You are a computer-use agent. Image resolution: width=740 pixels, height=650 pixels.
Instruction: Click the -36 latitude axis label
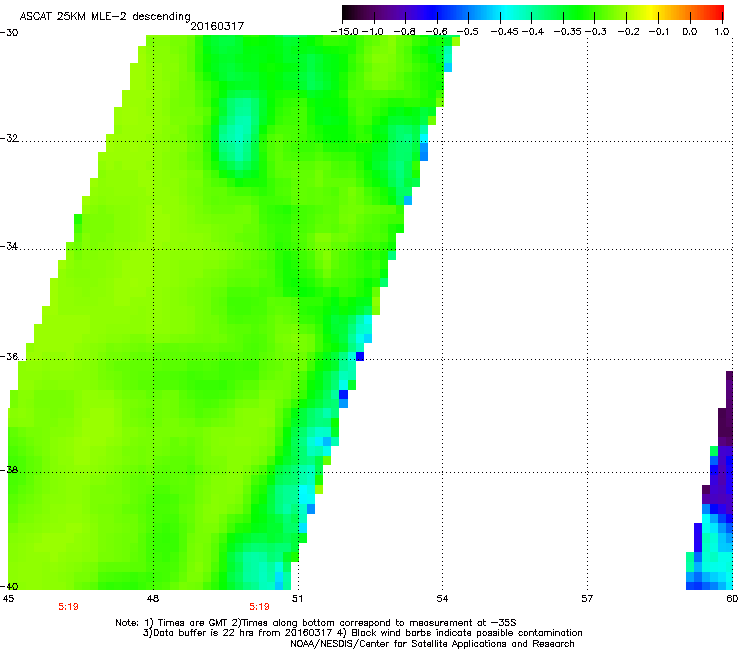[x=9, y=356]
